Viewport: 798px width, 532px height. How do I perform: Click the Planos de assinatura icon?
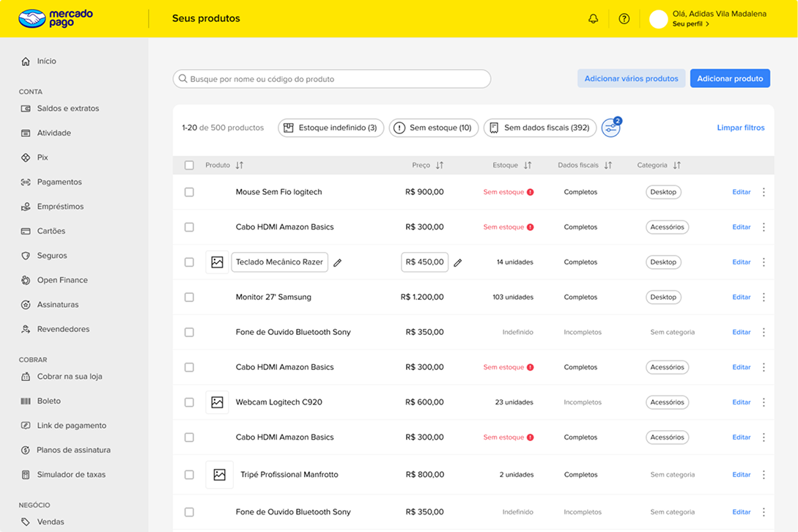click(26, 450)
